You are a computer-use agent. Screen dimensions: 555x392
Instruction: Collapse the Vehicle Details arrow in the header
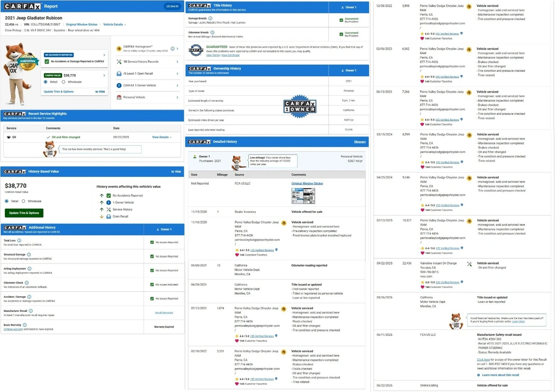click(125, 24)
